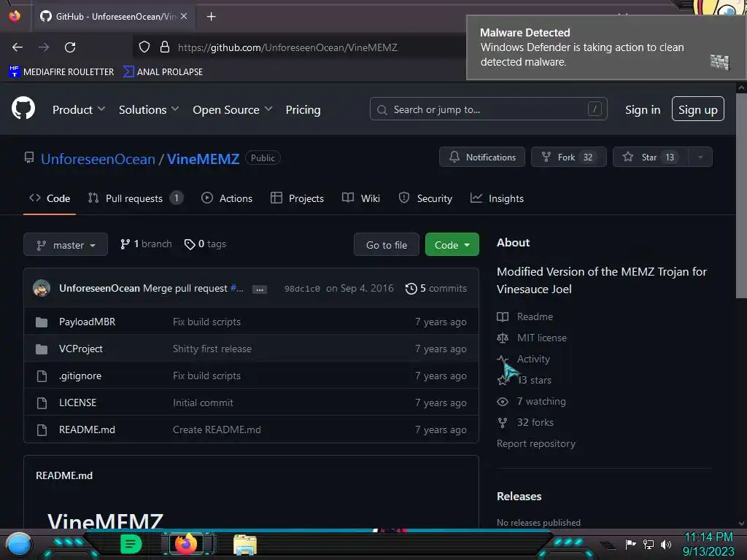Open the Initial commit message link
Image resolution: width=747 pixels, height=560 pixels.
[x=203, y=402]
